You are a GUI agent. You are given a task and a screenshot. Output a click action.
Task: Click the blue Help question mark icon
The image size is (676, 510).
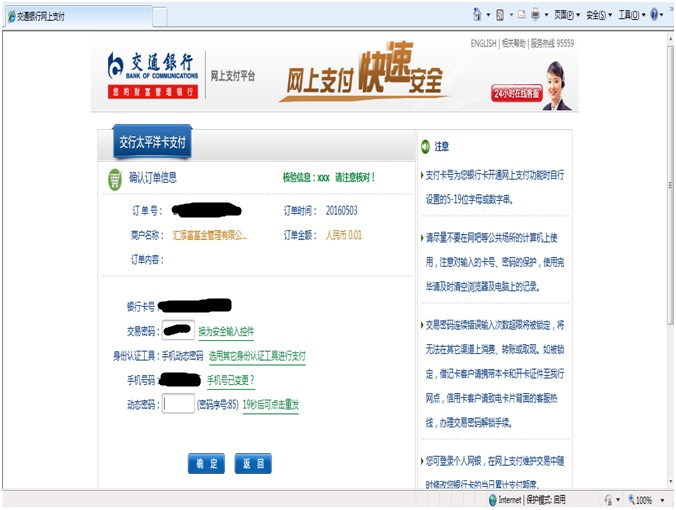pyautogui.click(x=655, y=15)
